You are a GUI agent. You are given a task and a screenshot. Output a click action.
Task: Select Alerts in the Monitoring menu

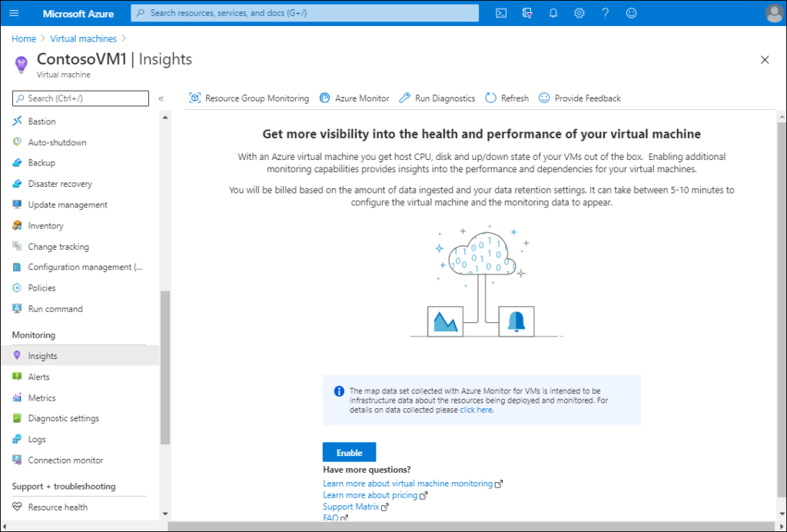(38, 377)
